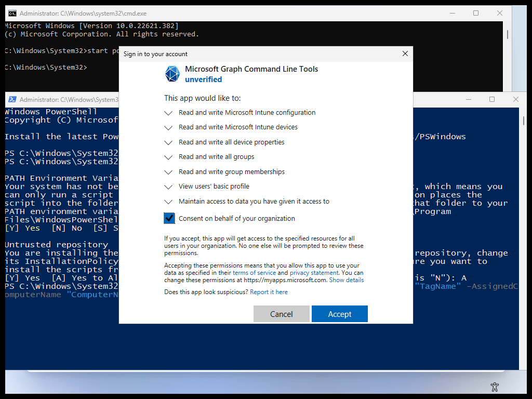Expand Read and write Microsoft Intune devices
Image resolution: width=532 pixels, height=399 pixels.
click(168, 127)
